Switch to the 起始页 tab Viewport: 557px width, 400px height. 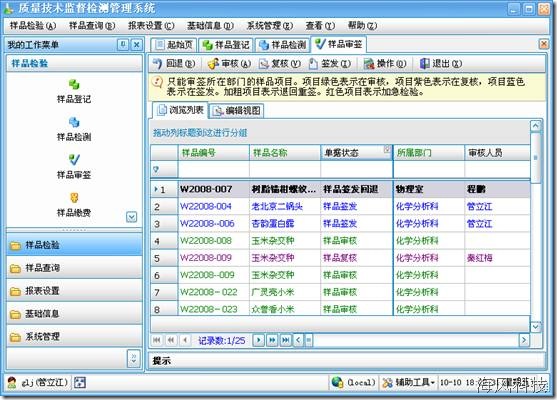[174, 45]
